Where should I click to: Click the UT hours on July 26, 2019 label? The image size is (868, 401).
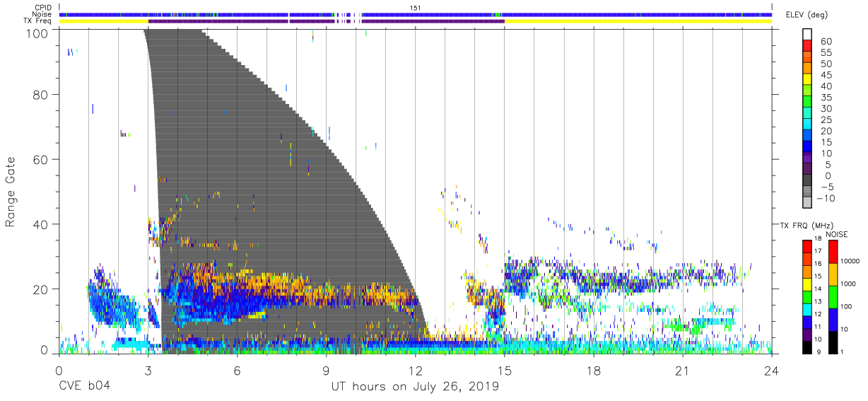point(415,386)
